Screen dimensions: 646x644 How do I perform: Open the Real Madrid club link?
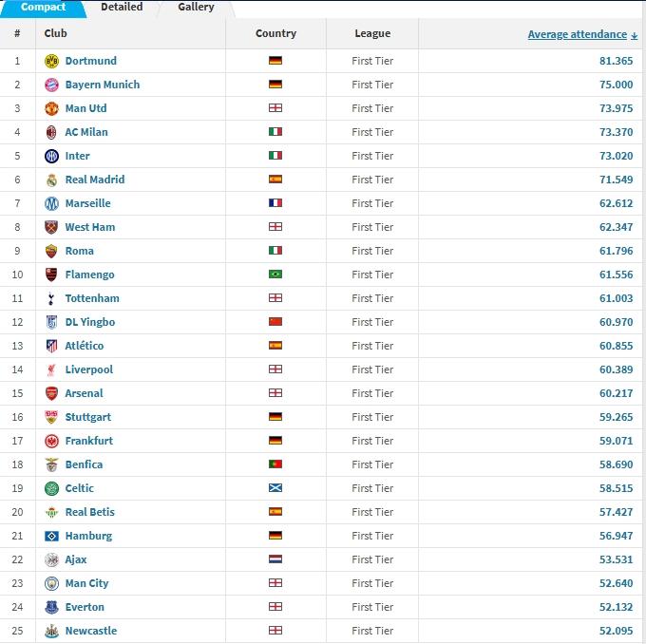(x=95, y=180)
